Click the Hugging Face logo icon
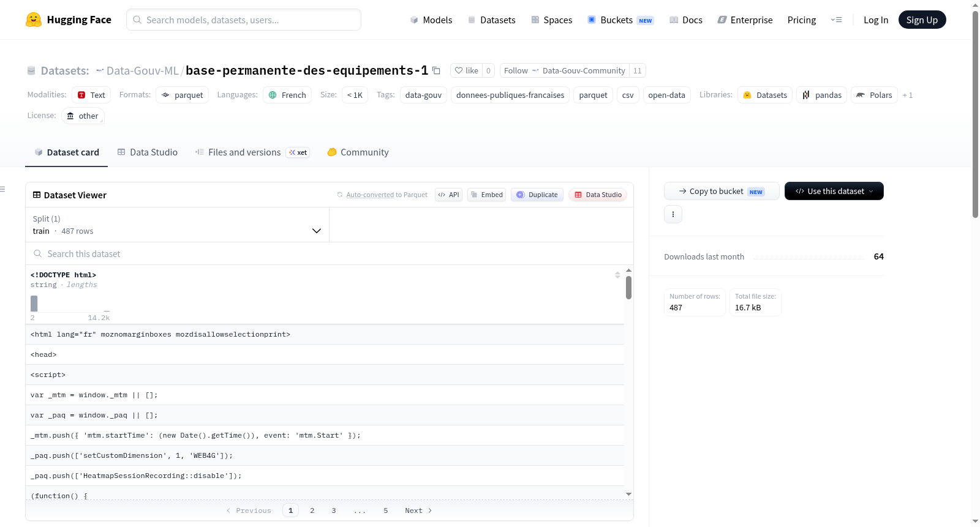The image size is (980, 527). tap(34, 20)
